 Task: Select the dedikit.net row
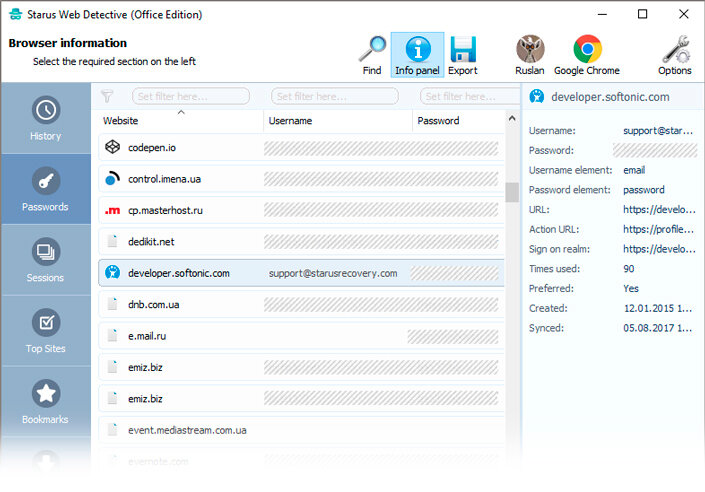[301, 242]
